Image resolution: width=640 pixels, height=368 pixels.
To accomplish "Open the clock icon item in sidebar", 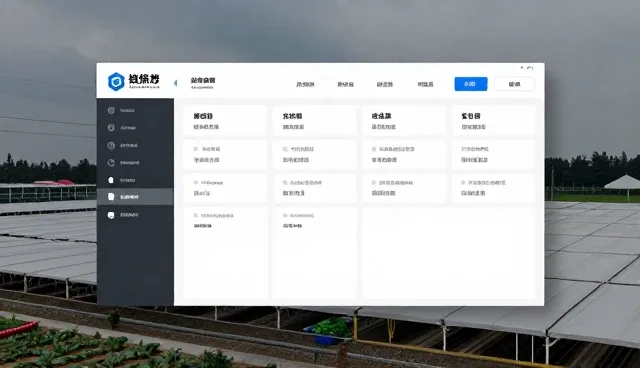I will click(135, 163).
